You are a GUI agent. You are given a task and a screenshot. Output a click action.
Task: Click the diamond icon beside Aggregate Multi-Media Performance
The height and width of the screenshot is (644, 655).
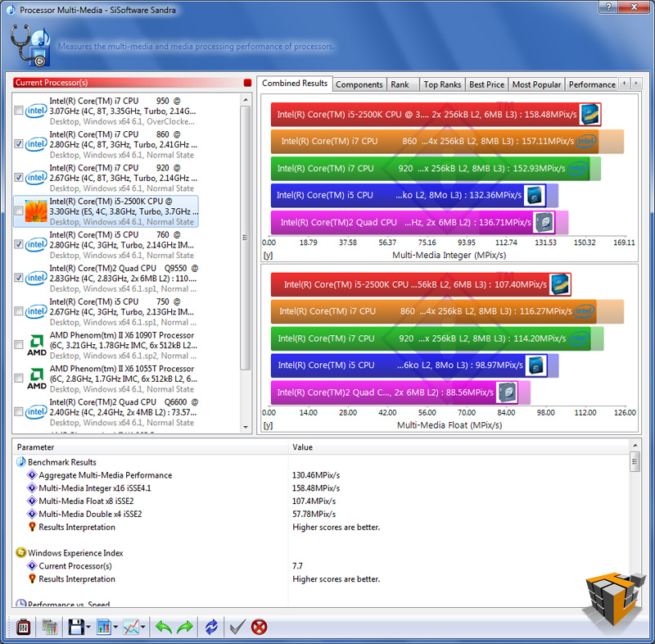32,474
